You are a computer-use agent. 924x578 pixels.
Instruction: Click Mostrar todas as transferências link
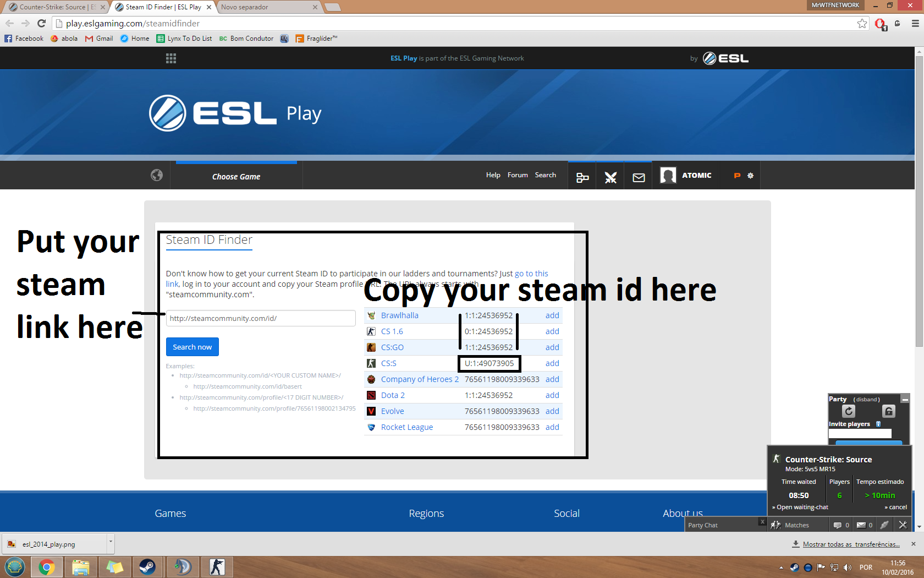point(851,544)
